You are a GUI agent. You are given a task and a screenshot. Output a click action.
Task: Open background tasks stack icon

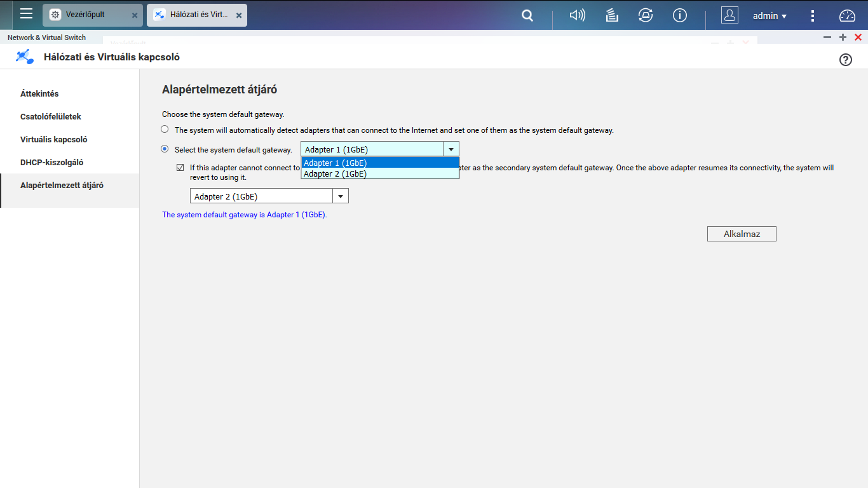point(612,15)
